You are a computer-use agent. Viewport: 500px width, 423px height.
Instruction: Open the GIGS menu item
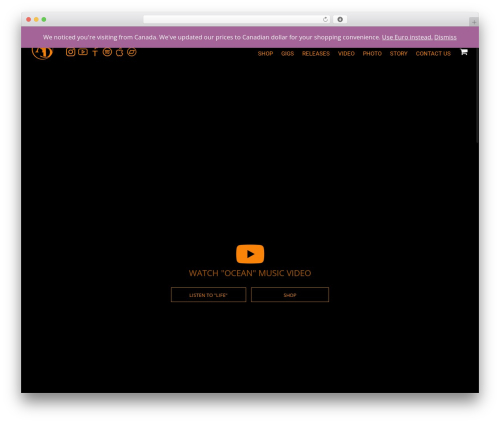coord(287,54)
